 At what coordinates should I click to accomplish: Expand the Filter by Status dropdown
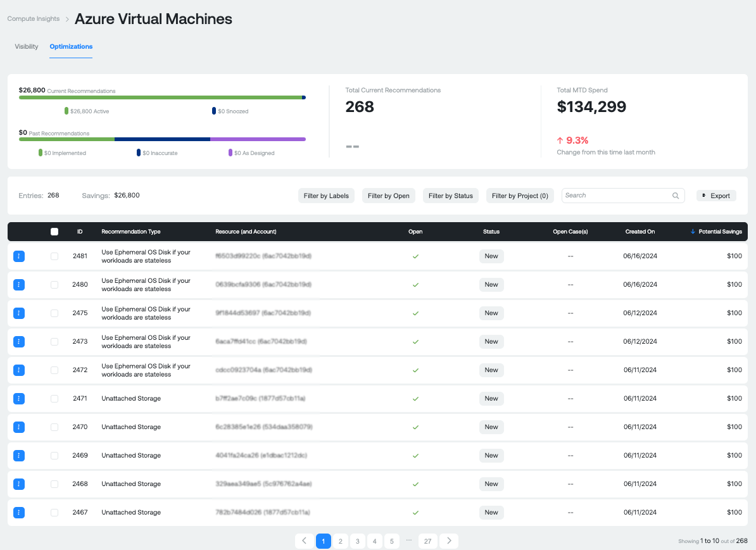pyautogui.click(x=451, y=196)
